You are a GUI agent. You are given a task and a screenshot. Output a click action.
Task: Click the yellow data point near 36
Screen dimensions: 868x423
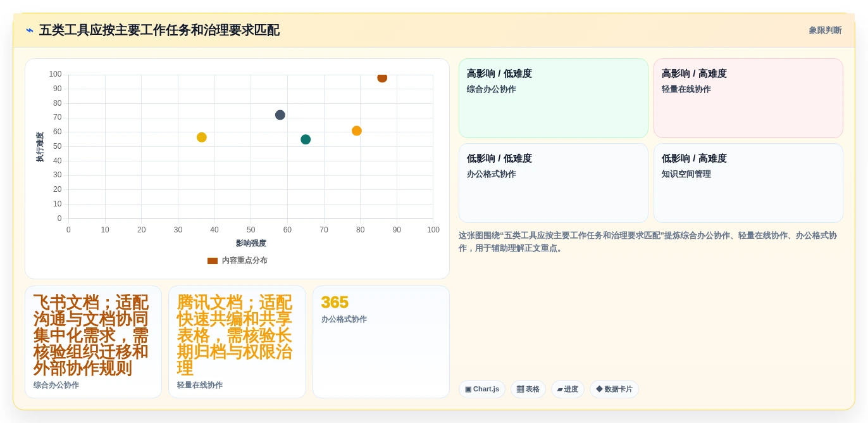click(x=202, y=137)
